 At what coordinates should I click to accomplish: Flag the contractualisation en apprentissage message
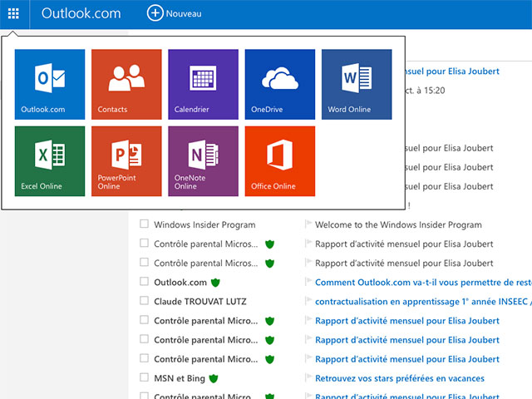point(308,301)
